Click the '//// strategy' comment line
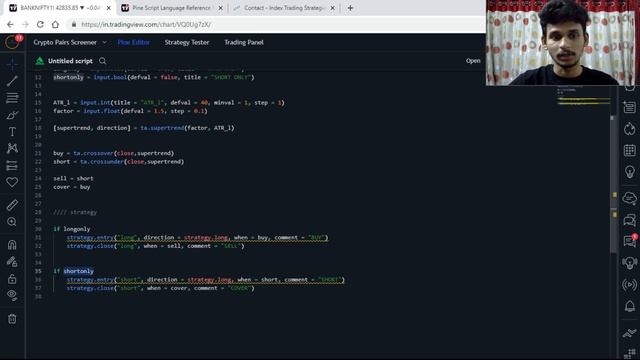 click(x=75, y=212)
